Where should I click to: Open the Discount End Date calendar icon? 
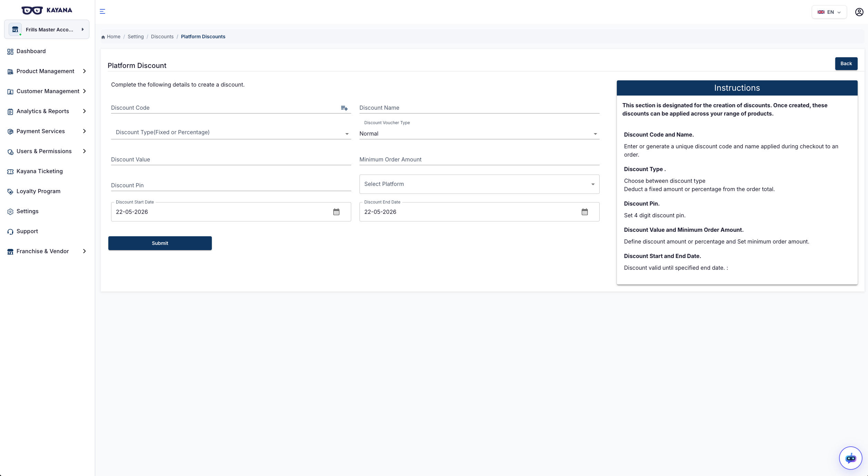click(585, 212)
